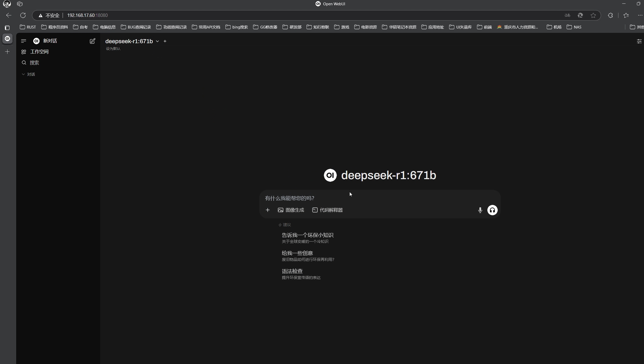Focus the 有什么我能帮您的吗? message input
644x364 pixels.
(380, 198)
